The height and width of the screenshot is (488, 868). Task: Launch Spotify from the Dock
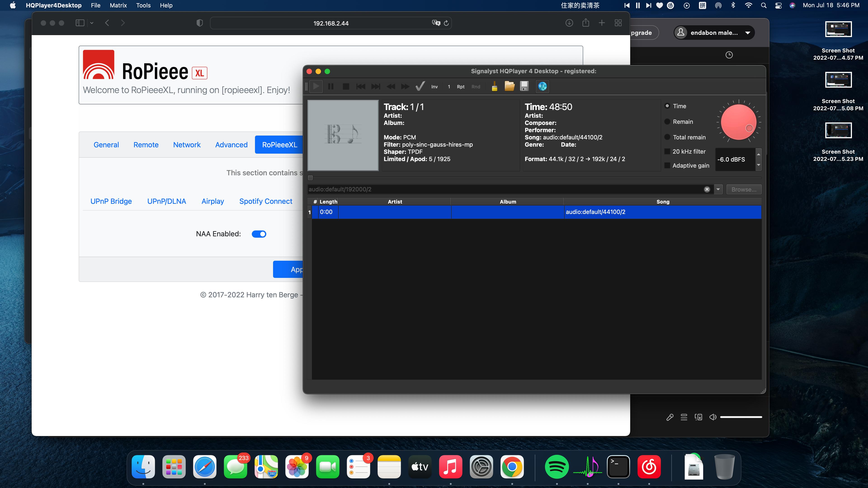(x=557, y=467)
